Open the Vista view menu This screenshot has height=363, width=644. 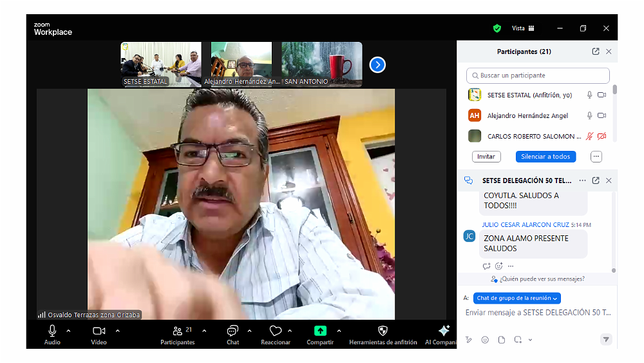click(x=523, y=28)
